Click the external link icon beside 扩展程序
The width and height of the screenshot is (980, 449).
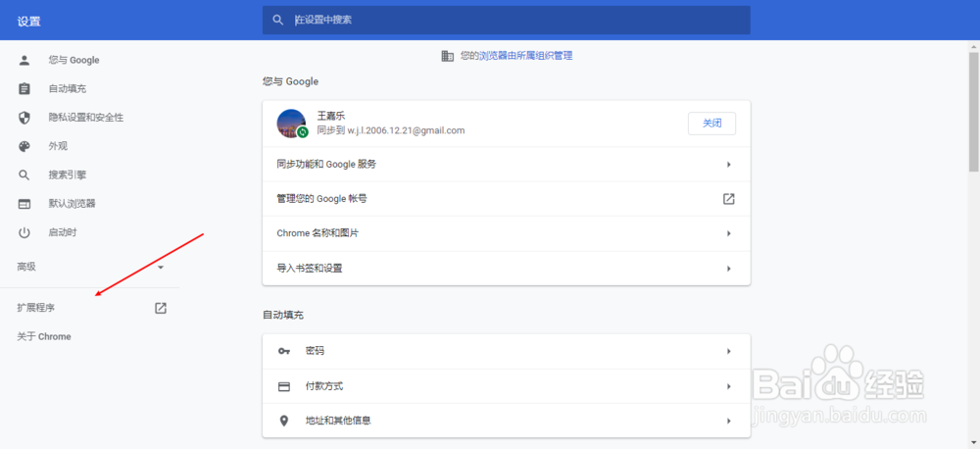pos(161,308)
